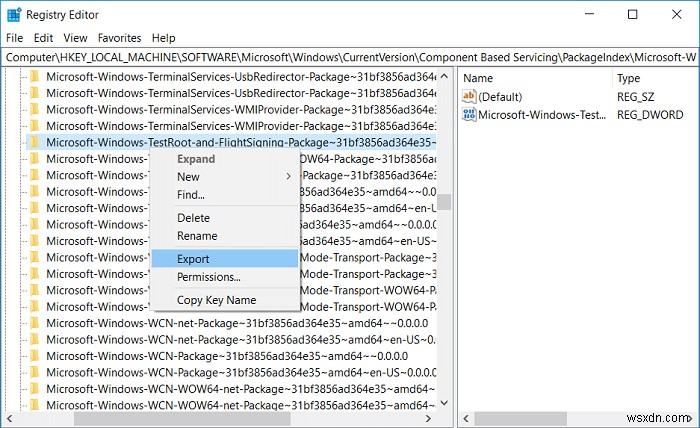Open the Favorites menu
Screen dimensions: 700x428
click(x=119, y=38)
